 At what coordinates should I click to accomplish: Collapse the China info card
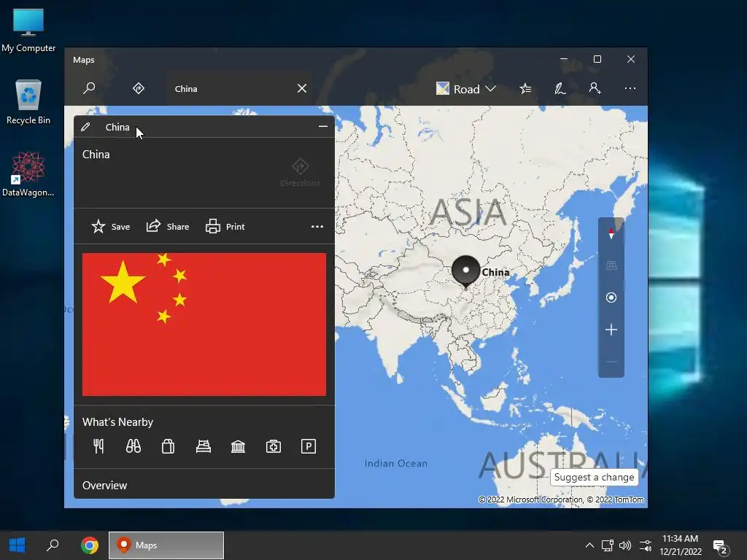pyautogui.click(x=323, y=127)
